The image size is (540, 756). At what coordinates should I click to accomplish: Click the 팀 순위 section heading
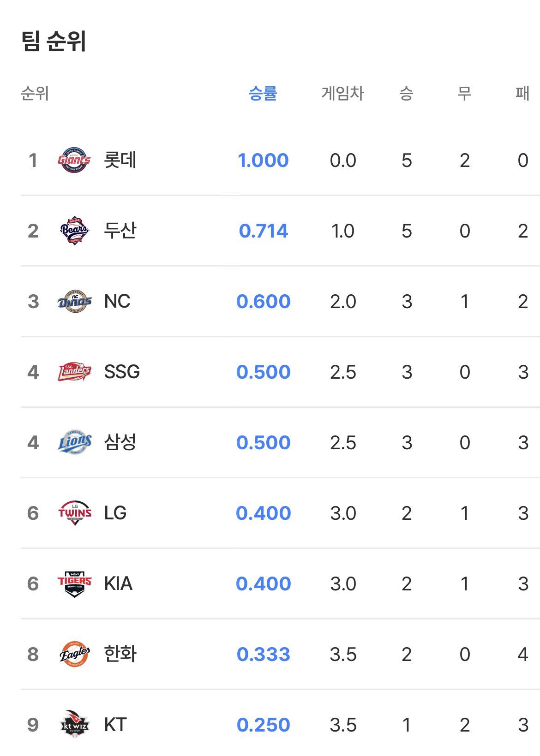point(54,41)
